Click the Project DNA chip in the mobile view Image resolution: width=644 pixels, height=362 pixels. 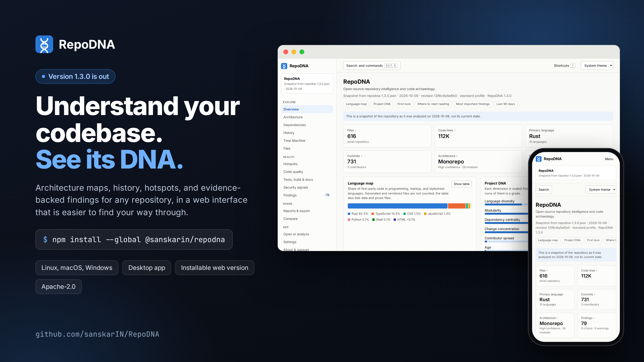click(x=572, y=240)
